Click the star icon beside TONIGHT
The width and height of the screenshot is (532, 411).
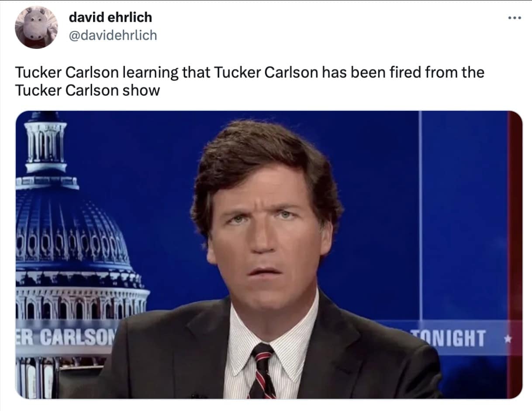coord(508,339)
